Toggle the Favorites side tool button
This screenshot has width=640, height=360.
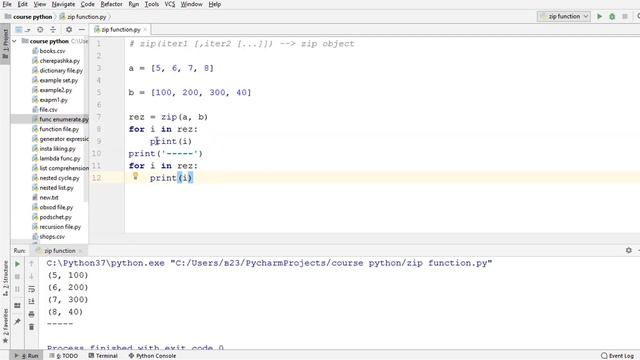[5, 326]
